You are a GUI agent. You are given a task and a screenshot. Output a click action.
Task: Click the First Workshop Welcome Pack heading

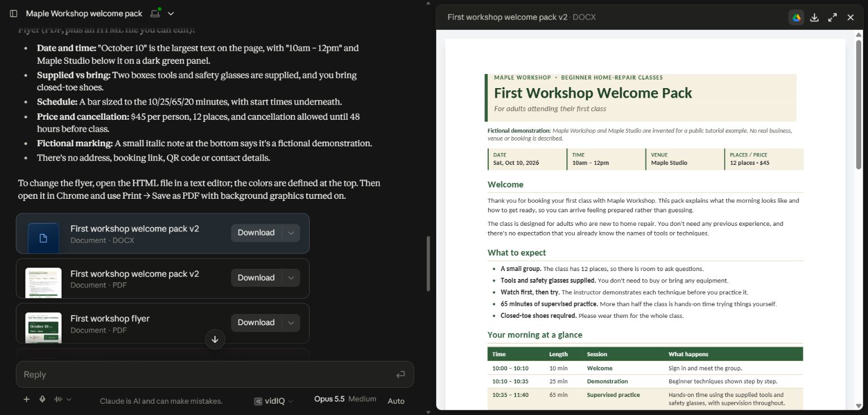593,93
